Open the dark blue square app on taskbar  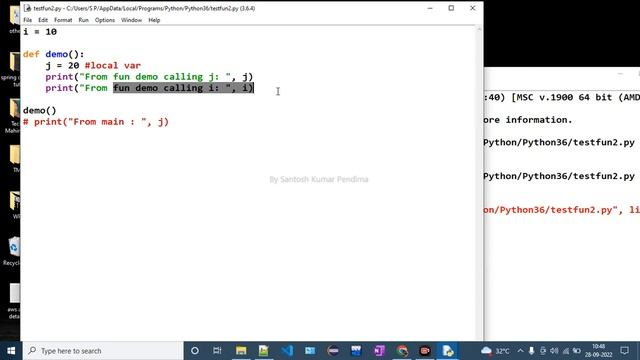click(x=356, y=351)
